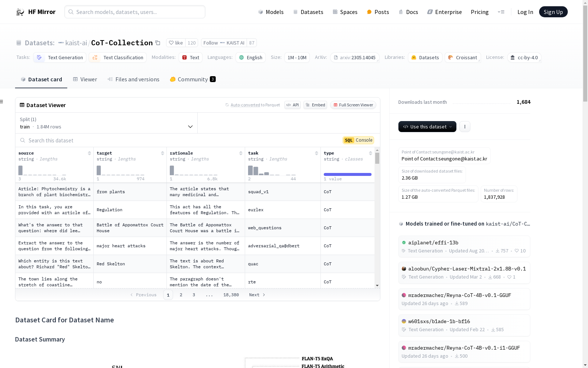Sort by the source column
Viewport: 588px width, 368px height.
click(x=89, y=153)
